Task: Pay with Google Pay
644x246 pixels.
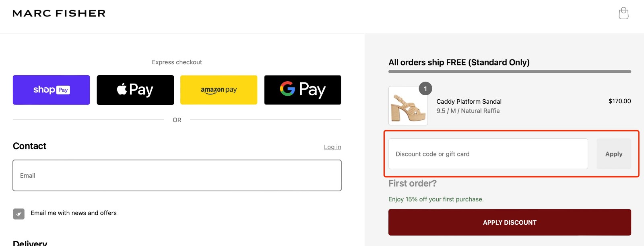Action: (302, 90)
